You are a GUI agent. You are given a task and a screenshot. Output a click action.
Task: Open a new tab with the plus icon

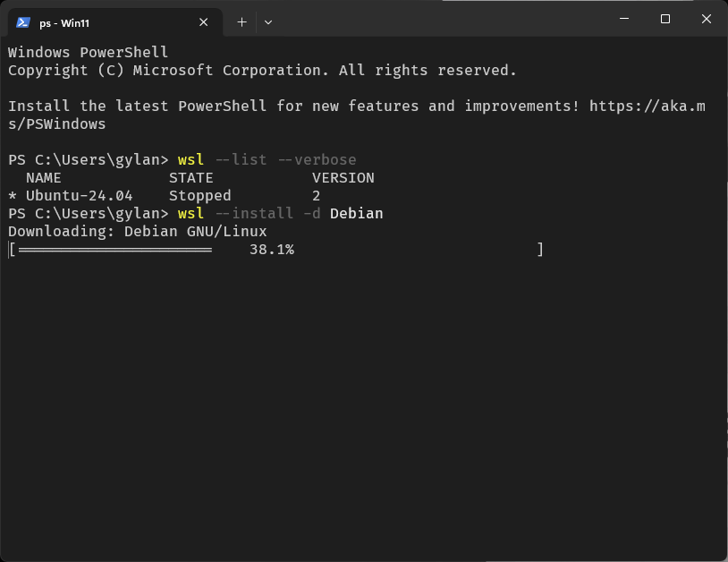[x=241, y=22]
